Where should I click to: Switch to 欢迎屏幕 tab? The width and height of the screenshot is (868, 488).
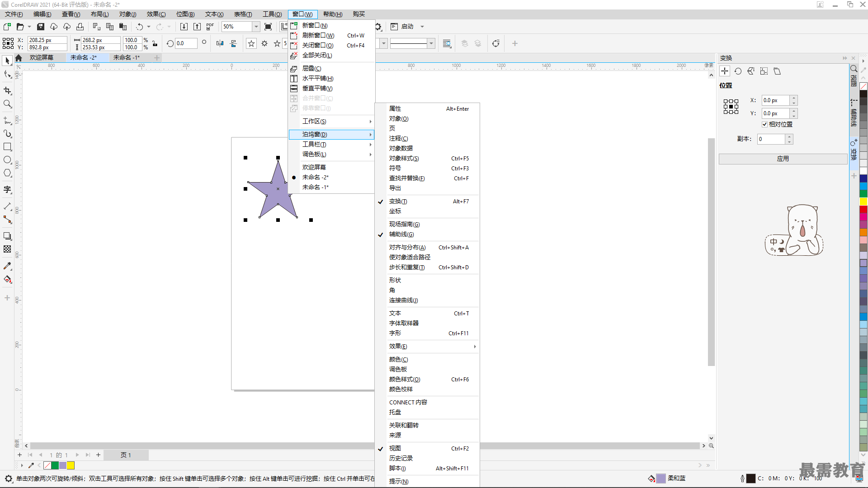[42, 58]
